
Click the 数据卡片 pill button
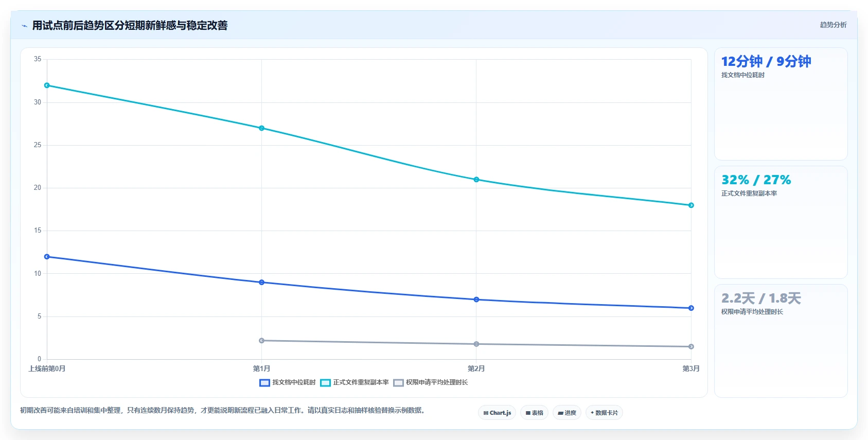click(604, 413)
